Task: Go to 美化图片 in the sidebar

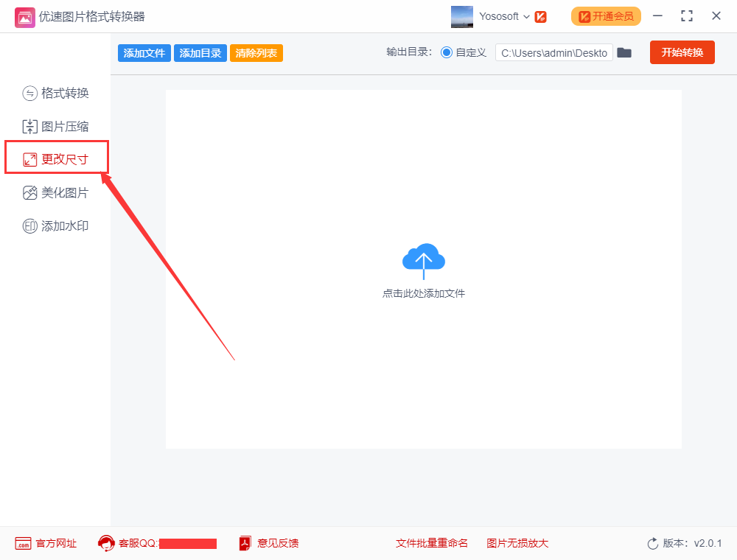Action: click(x=55, y=192)
